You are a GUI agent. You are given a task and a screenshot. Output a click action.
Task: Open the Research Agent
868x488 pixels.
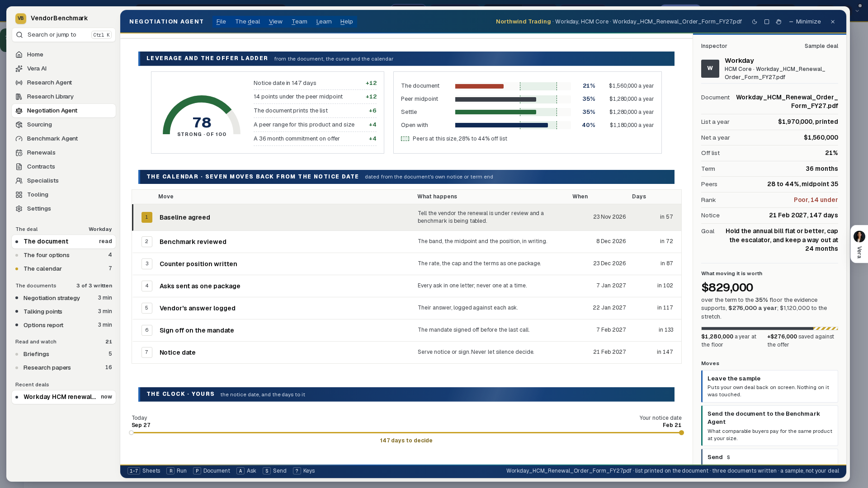(x=64, y=83)
